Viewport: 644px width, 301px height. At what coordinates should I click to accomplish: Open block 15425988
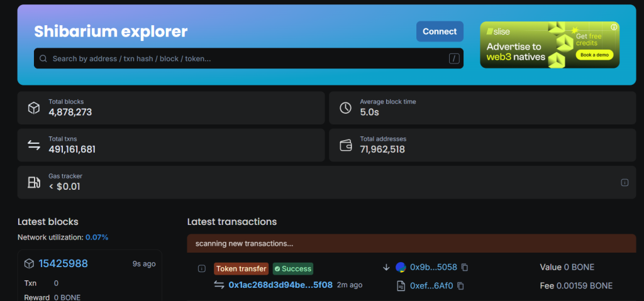coord(64,264)
